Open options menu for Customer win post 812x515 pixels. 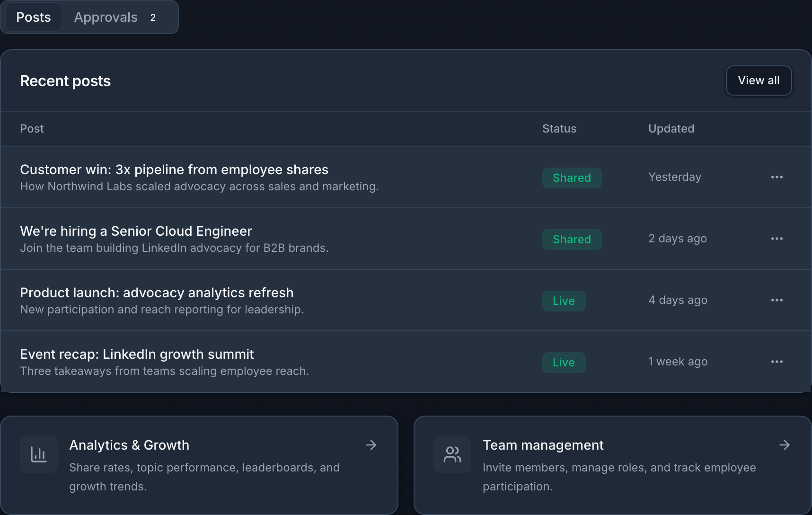click(777, 177)
